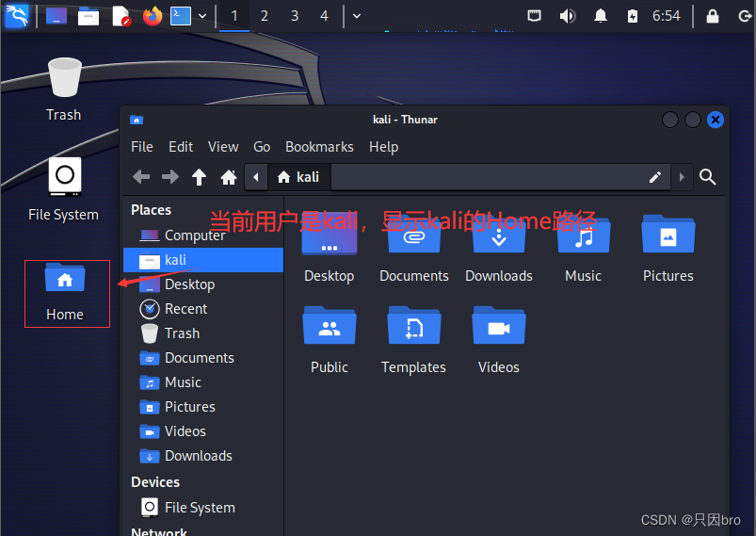Open the terminal emulator panel icon
Viewport: 756px width, 536px height.
coord(181,16)
